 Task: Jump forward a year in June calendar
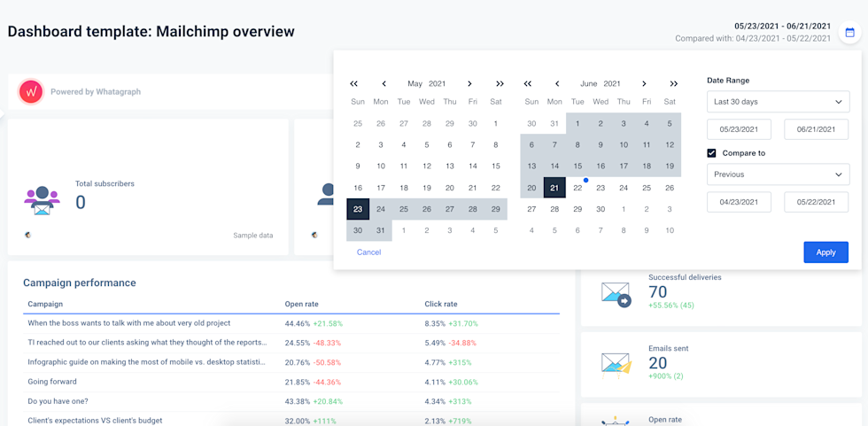click(x=673, y=83)
